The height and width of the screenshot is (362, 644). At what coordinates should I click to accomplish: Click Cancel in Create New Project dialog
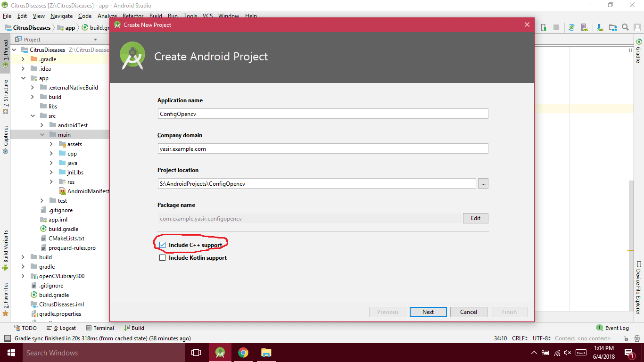(469, 312)
